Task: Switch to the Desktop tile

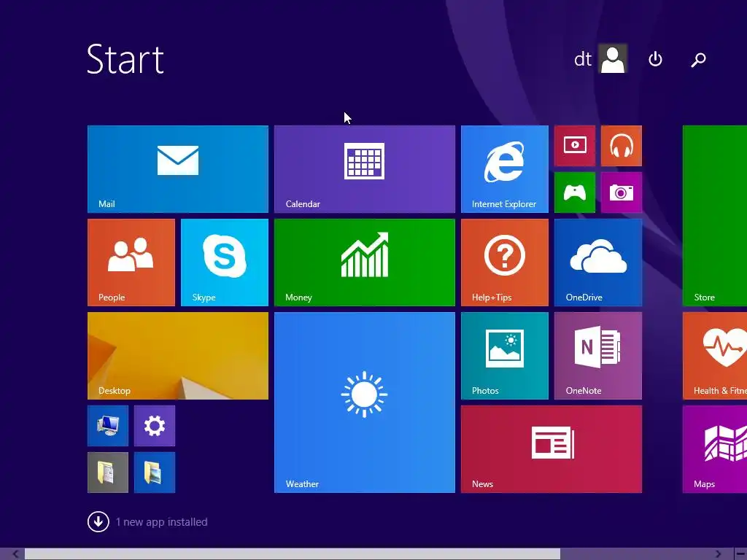Action: coord(178,356)
